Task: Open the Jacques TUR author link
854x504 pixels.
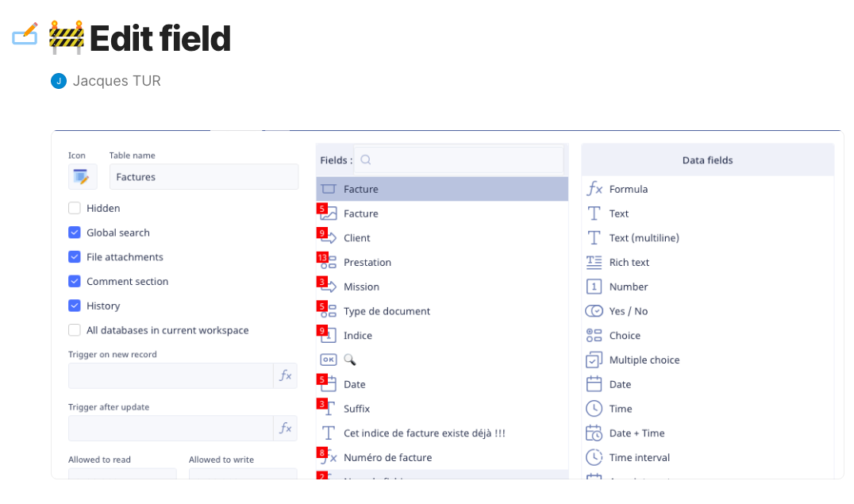Action: (116, 80)
